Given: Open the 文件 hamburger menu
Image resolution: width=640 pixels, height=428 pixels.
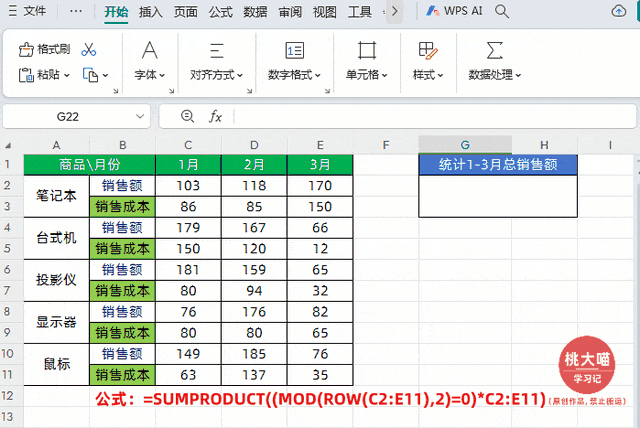Looking at the screenshot, I should pos(27,11).
